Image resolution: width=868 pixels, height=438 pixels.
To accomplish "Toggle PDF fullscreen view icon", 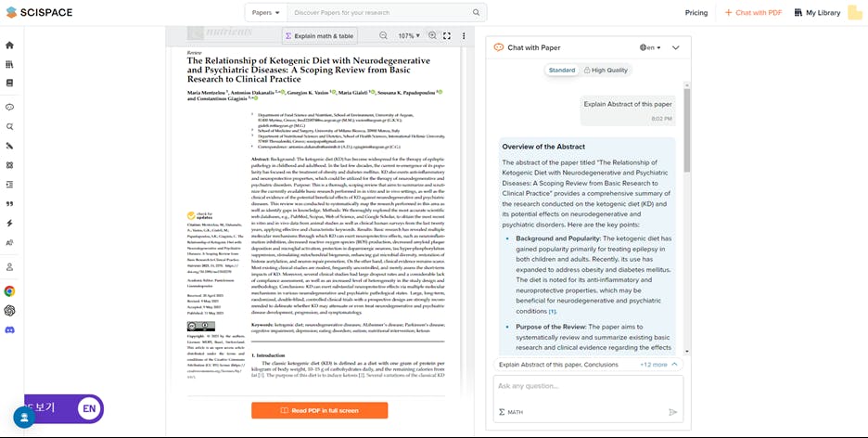I will point(447,35).
